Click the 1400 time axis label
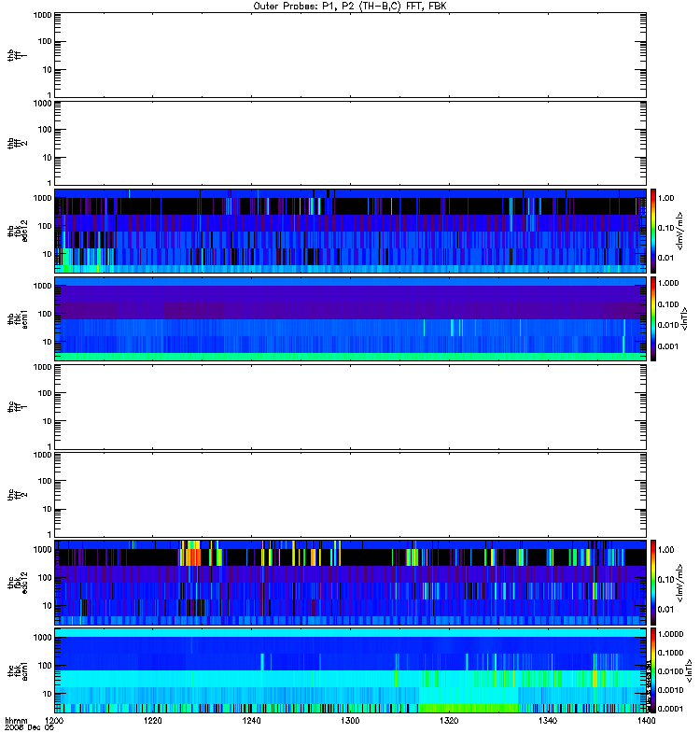The width and height of the screenshot is (700, 747). pyautogui.click(x=646, y=721)
